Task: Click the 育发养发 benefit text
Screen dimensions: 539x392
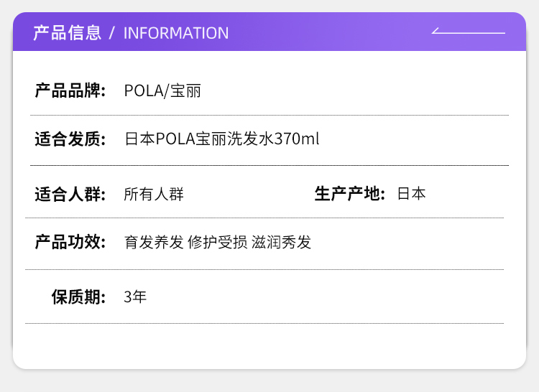Action: (154, 243)
